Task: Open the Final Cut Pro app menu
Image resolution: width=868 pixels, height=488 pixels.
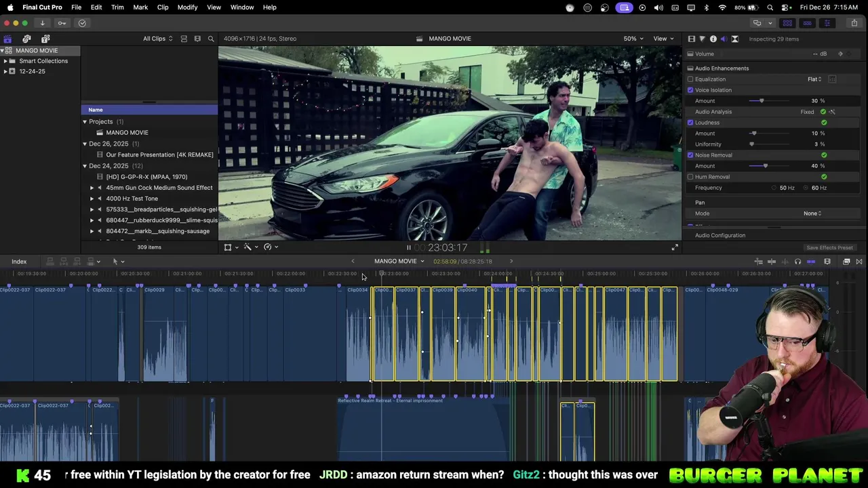Action: pos(42,7)
